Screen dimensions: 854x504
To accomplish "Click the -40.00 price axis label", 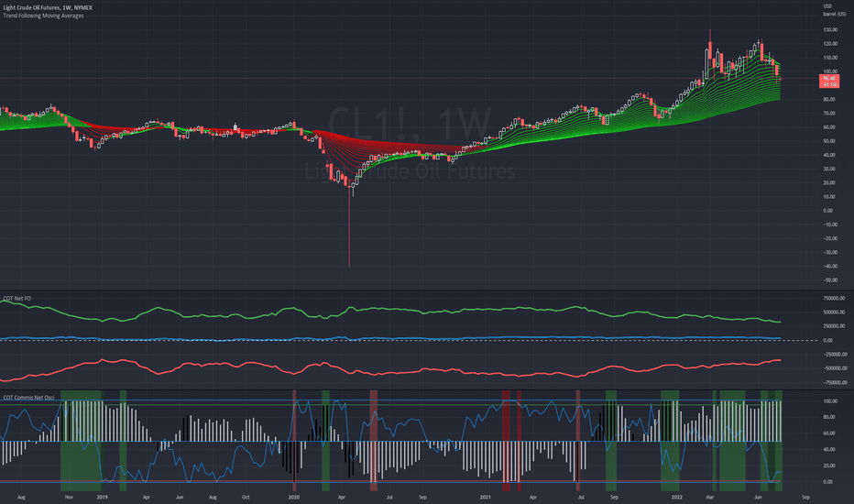I will [830, 267].
